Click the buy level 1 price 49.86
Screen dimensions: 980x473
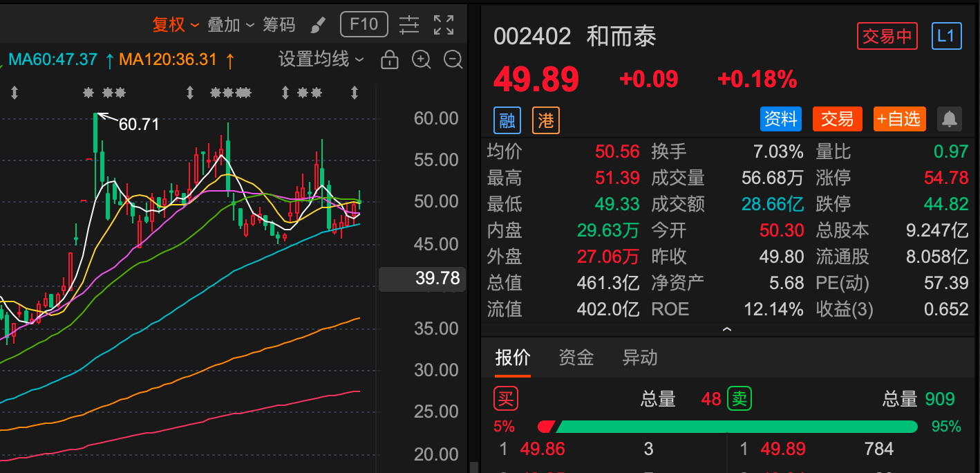click(543, 449)
